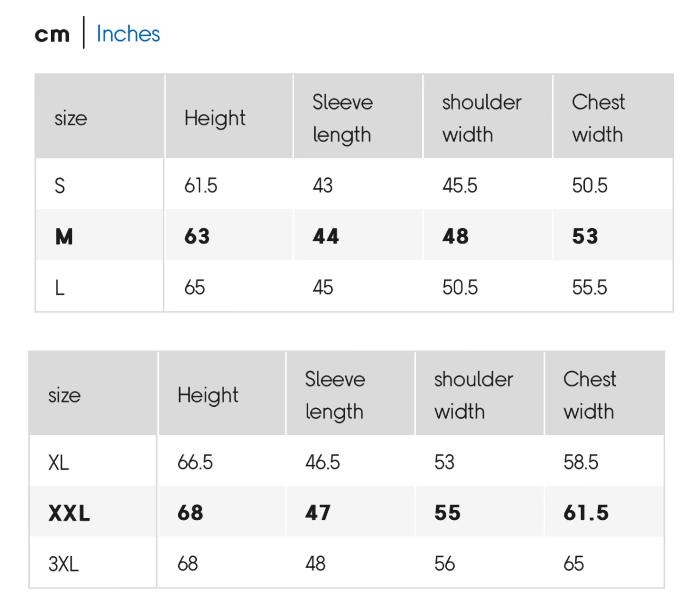Click the Height header in the S–L table
The width and height of the screenshot is (700, 601).
pos(215,118)
